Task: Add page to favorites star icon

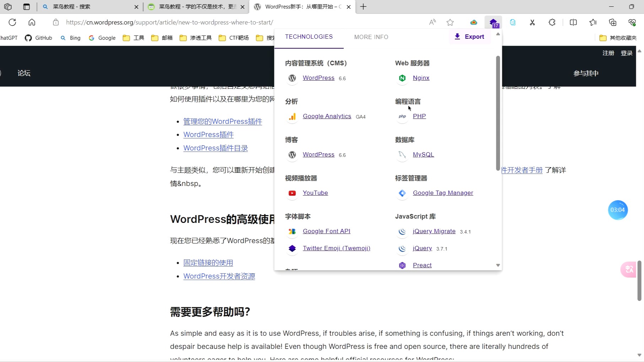Action: [x=450, y=22]
